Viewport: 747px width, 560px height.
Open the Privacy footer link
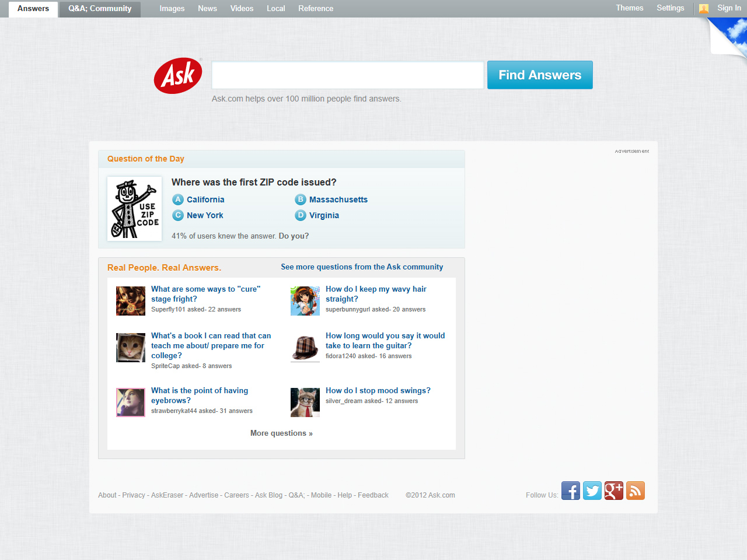(x=134, y=495)
